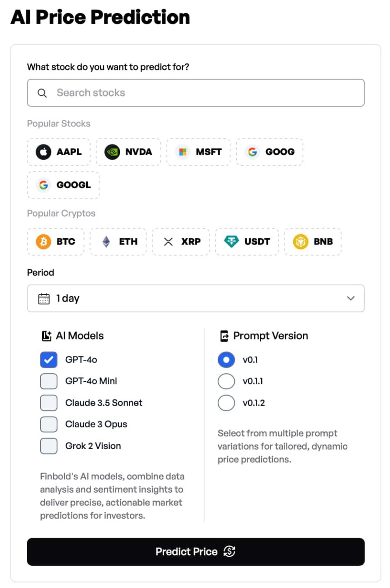The image size is (390, 588).
Task: Tick the GPT-4o Mini checkbox
Action: (x=49, y=381)
